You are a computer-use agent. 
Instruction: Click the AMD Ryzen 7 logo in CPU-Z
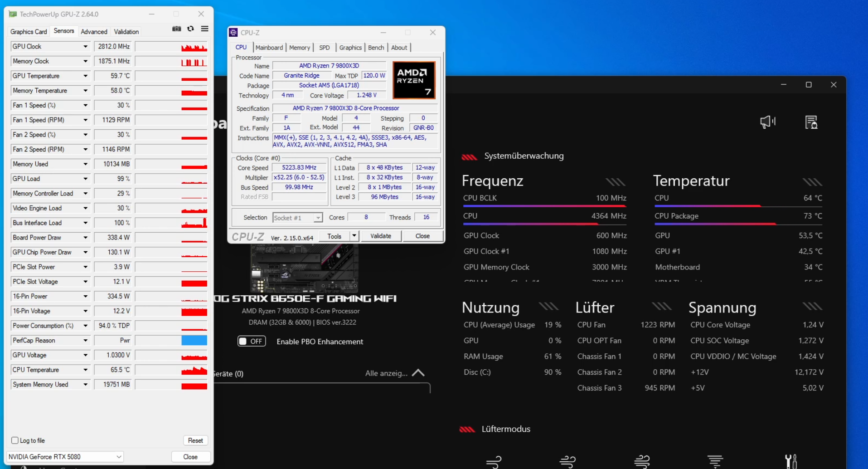(414, 80)
